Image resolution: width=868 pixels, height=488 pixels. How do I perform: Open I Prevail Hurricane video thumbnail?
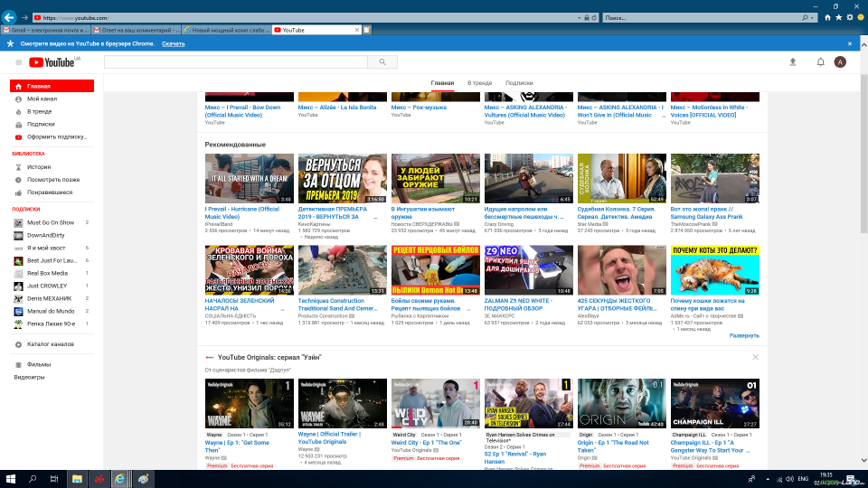pos(250,179)
